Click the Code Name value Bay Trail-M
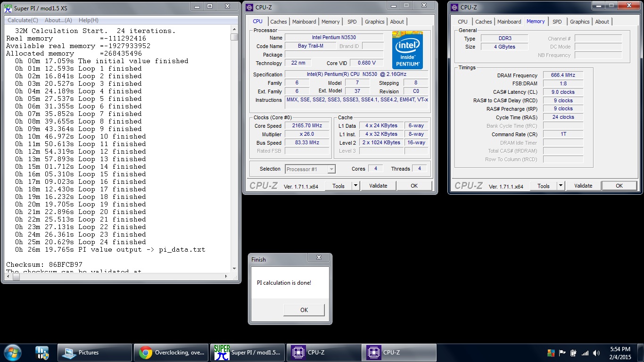This screenshot has width=644, height=362. click(310, 46)
